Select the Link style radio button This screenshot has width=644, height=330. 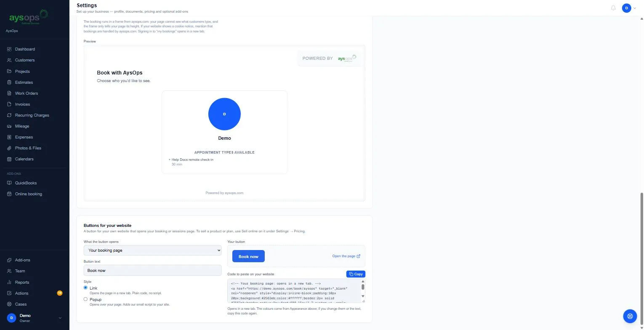point(85,288)
